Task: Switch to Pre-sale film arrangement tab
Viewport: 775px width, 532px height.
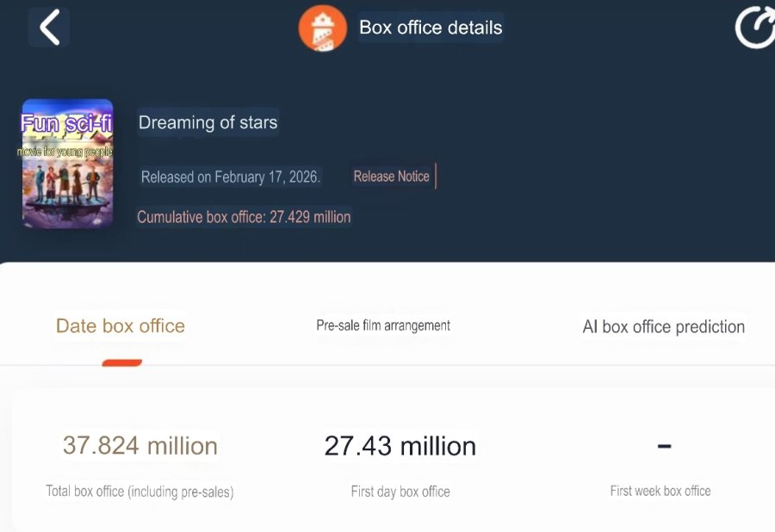Action: click(x=383, y=325)
